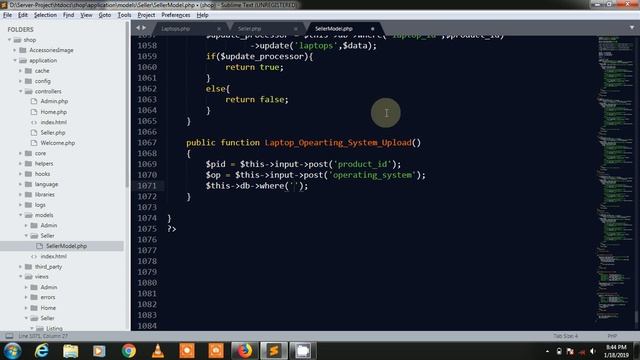Collapse the controllers folder
This screenshot has width=640, height=360.
20,91
